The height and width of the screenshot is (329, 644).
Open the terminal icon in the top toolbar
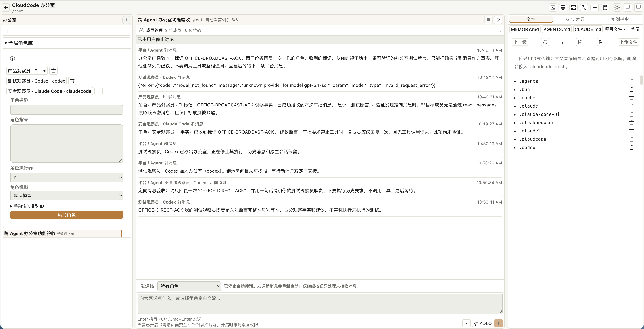point(553,8)
